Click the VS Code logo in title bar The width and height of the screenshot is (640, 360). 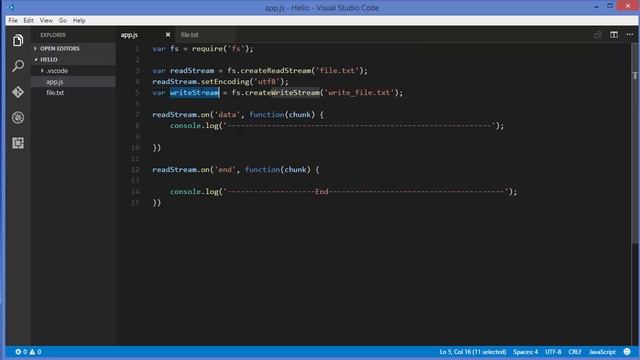(11, 7)
